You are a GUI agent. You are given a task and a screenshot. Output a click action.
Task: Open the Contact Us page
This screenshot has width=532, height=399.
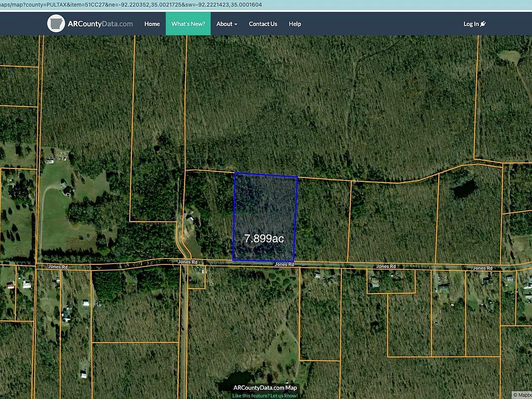tap(263, 24)
